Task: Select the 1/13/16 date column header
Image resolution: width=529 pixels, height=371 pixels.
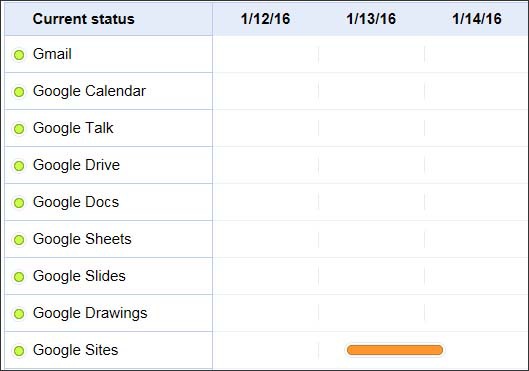Action: [371, 19]
